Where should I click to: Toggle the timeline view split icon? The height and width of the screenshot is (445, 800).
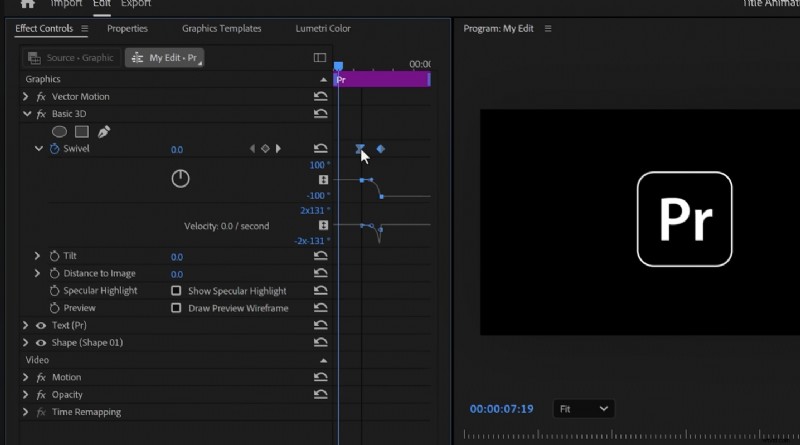pyautogui.click(x=320, y=58)
